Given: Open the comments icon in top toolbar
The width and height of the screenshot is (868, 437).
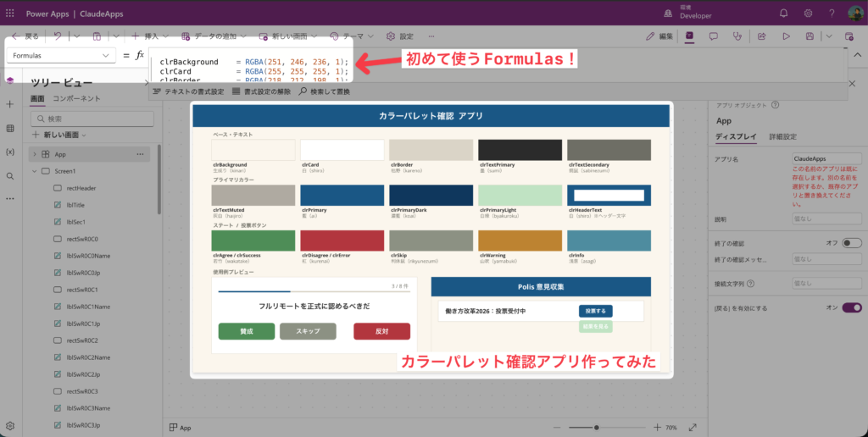Looking at the screenshot, I should coord(714,36).
